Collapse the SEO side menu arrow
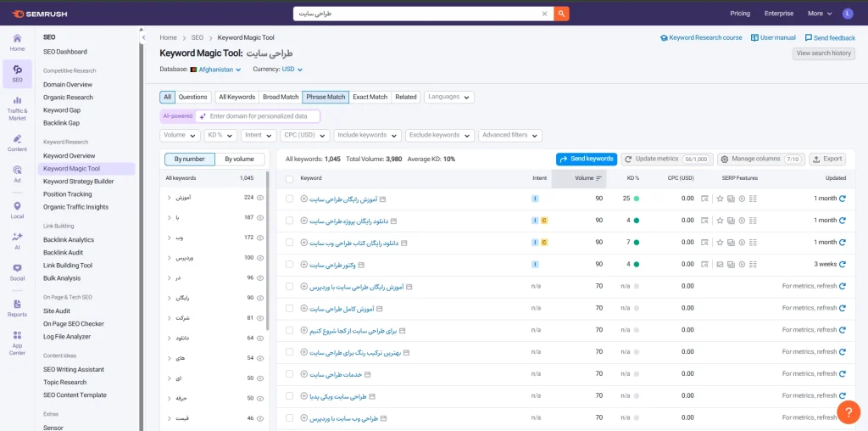 pyautogui.click(x=143, y=37)
